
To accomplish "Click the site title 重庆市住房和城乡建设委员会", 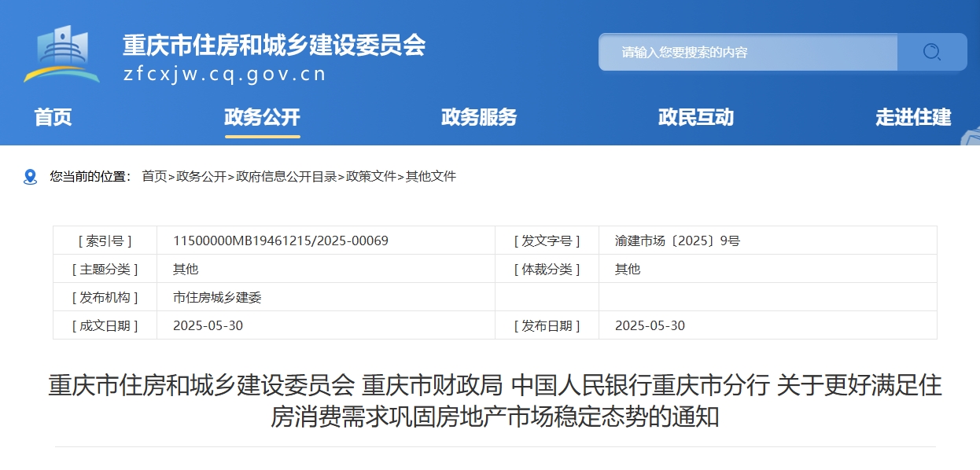I will pyautogui.click(x=274, y=45).
